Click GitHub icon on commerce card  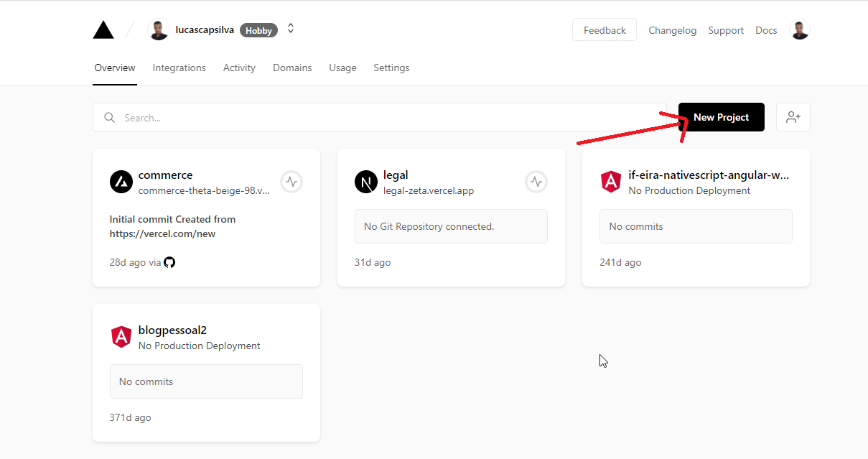169,262
